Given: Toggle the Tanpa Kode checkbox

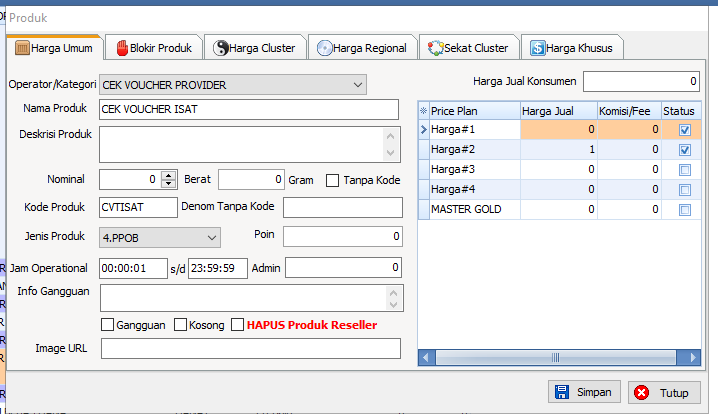Looking at the screenshot, I should coord(332,180).
